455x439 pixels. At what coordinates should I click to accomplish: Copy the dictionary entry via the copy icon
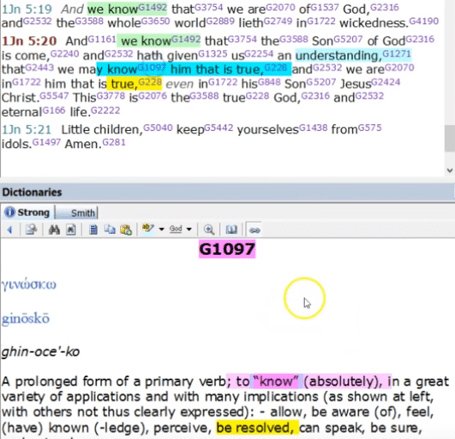coord(110,230)
